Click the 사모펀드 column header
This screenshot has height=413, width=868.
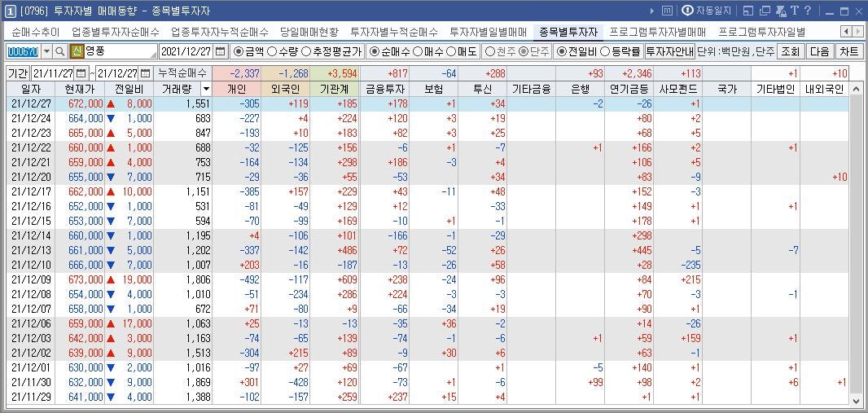click(678, 89)
